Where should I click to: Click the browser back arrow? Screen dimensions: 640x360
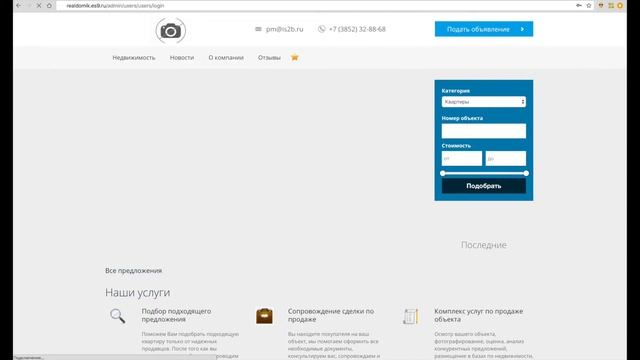[x=18, y=6]
